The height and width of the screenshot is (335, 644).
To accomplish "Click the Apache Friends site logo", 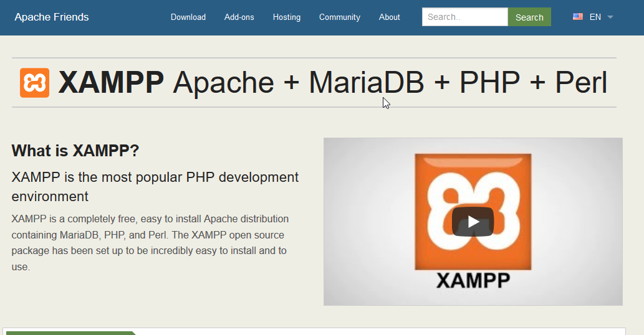I will 52,17.
